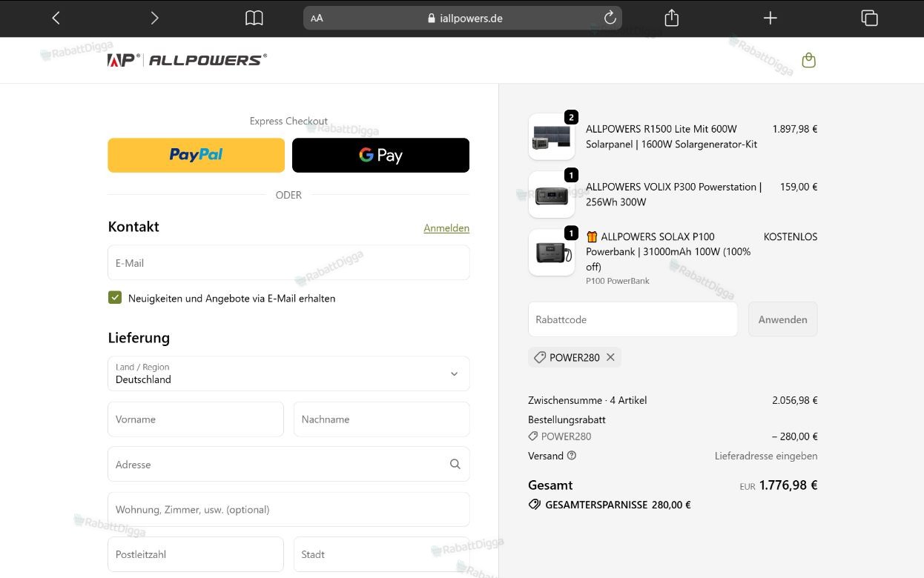The image size is (924, 578).
Task: Go back with the browser back arrow
Action: coord(56,18)
